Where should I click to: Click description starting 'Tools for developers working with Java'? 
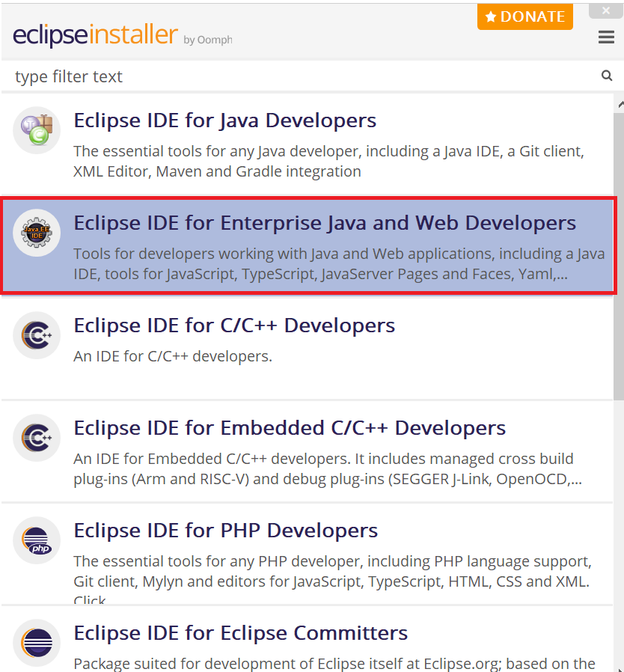pyautogui.click(x=339, y=263)
